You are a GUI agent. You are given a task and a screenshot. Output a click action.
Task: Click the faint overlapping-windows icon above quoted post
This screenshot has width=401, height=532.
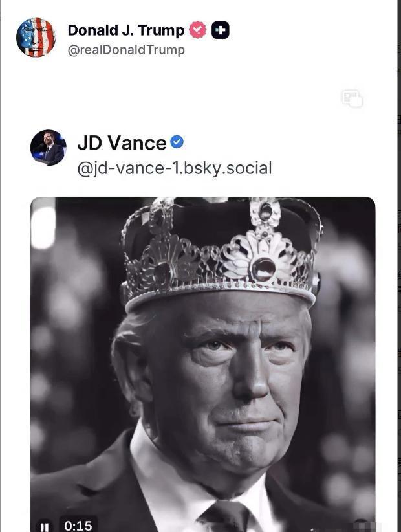pos(352,98)
